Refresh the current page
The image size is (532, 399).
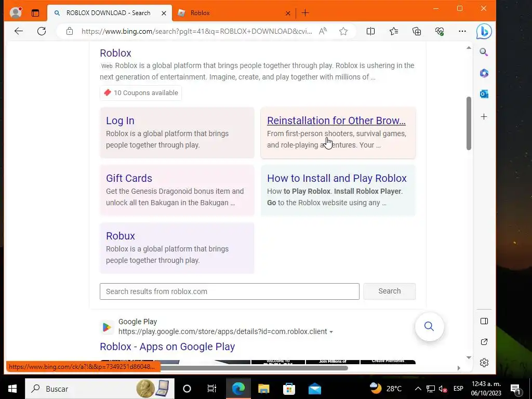coord(42,31)
